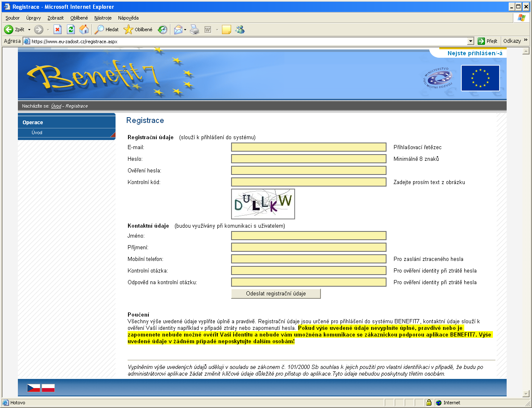Open history clock icon

pos(163,29)
